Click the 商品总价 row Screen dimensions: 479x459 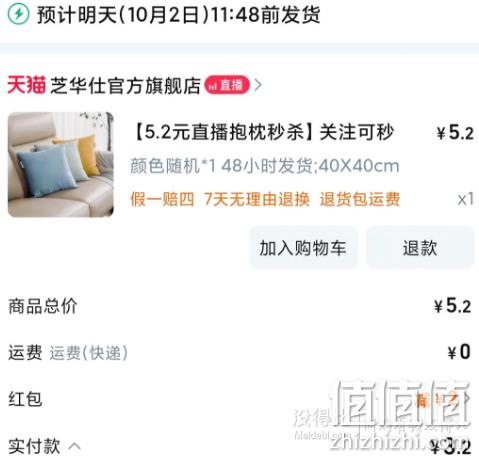239,306
